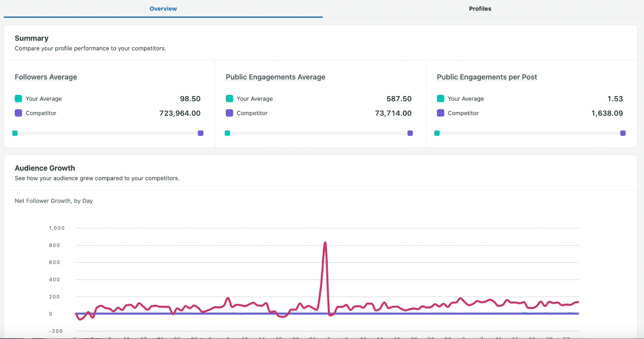Select the Overview tab
The height and width of the screenshot is (339, 644).
tap(163, 9)
